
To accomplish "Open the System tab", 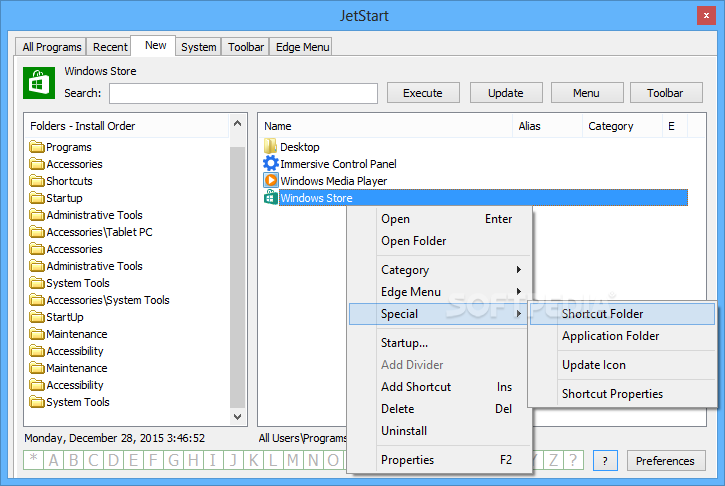I will point(198,47).
